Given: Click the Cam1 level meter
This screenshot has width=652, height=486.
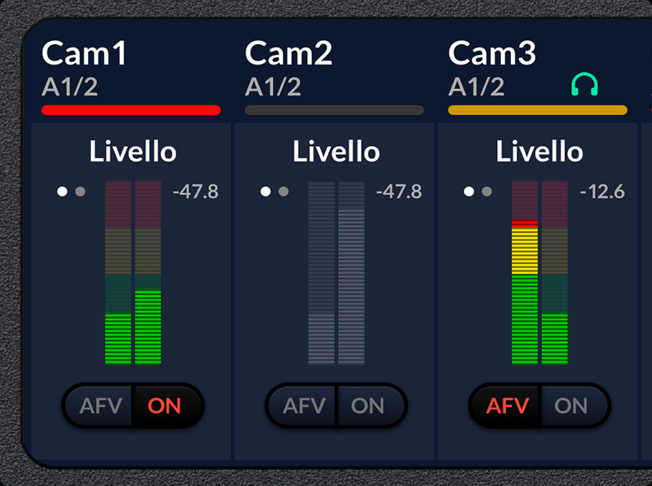Looking at the screenshot, I should [x=133, y=273].
